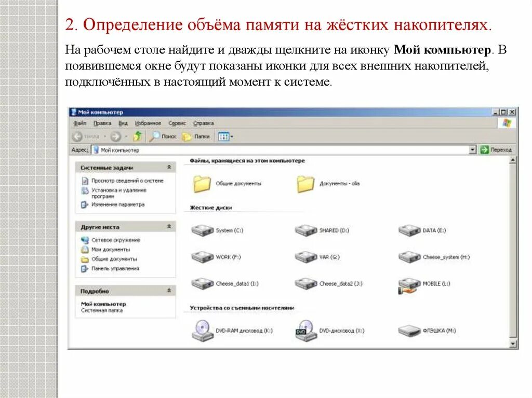Click the Forward navigation arrow icon
532x398 pixels.
[116, 136]
